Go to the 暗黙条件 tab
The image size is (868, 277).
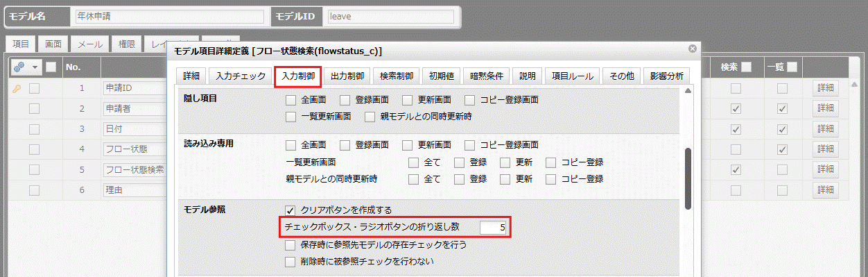[x=486, y=76]
